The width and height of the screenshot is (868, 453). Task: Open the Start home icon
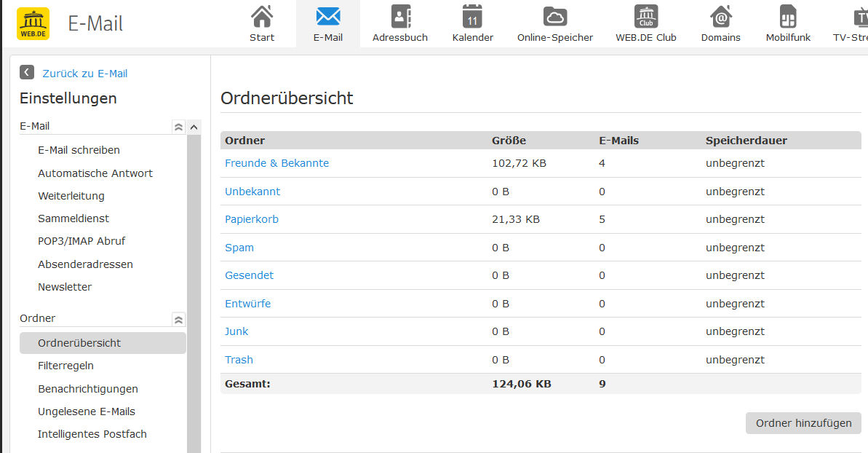tap(262, 16)
